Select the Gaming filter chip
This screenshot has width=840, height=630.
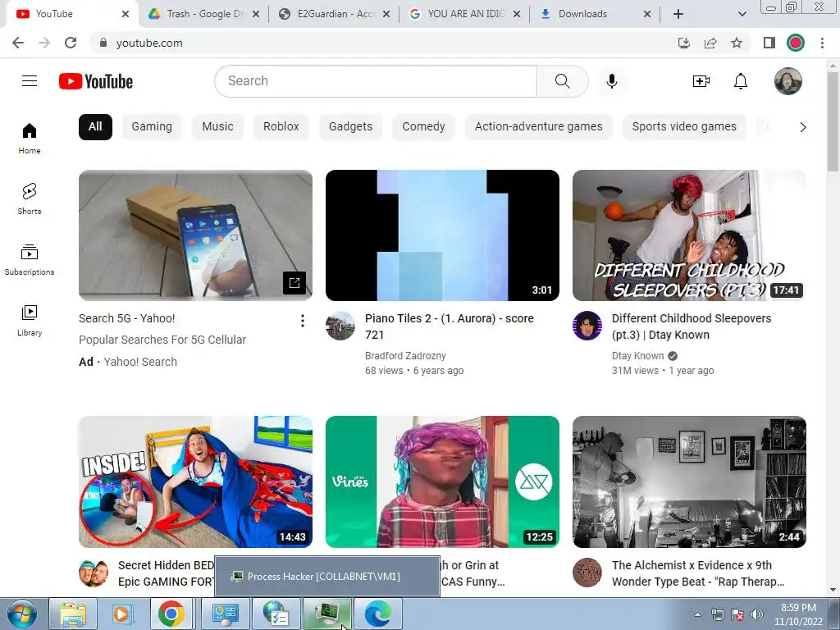[152, 127]
